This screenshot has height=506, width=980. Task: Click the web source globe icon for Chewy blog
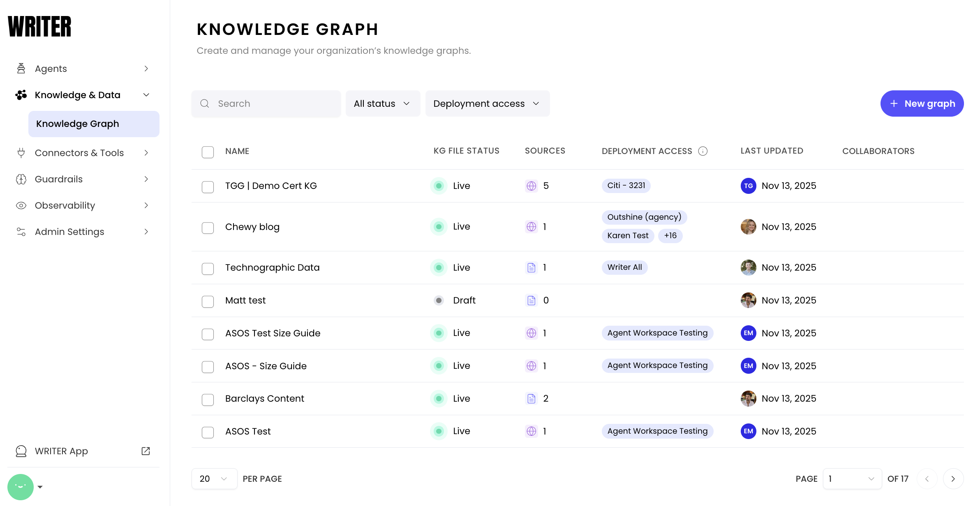pos(531,227)
